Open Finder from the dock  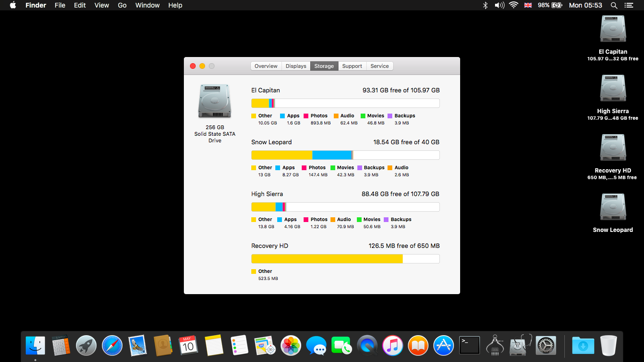[35, 346]
